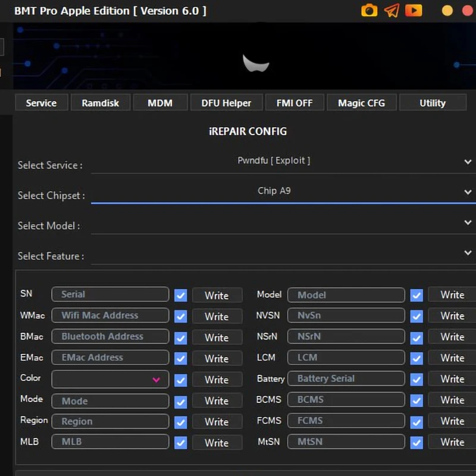The image size is (476, 476).
Task: Toggle the WMac checkbox
Action: coord(181,317)
